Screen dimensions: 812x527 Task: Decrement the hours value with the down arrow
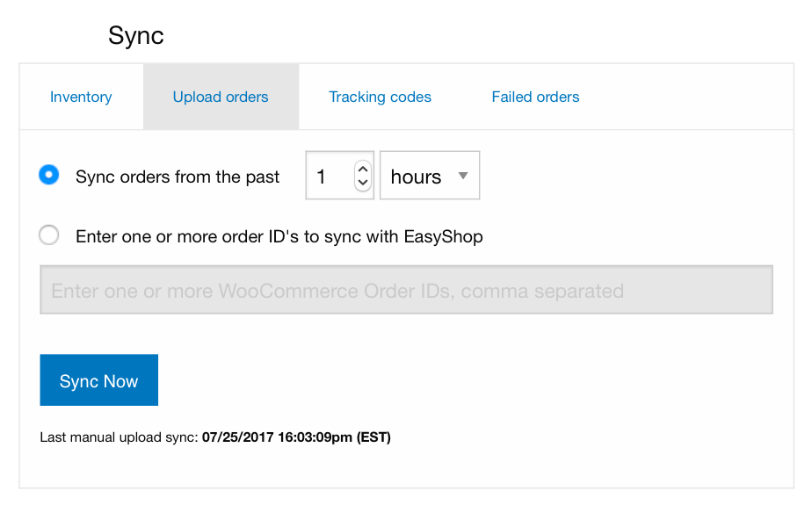click(x=362, y=182)
